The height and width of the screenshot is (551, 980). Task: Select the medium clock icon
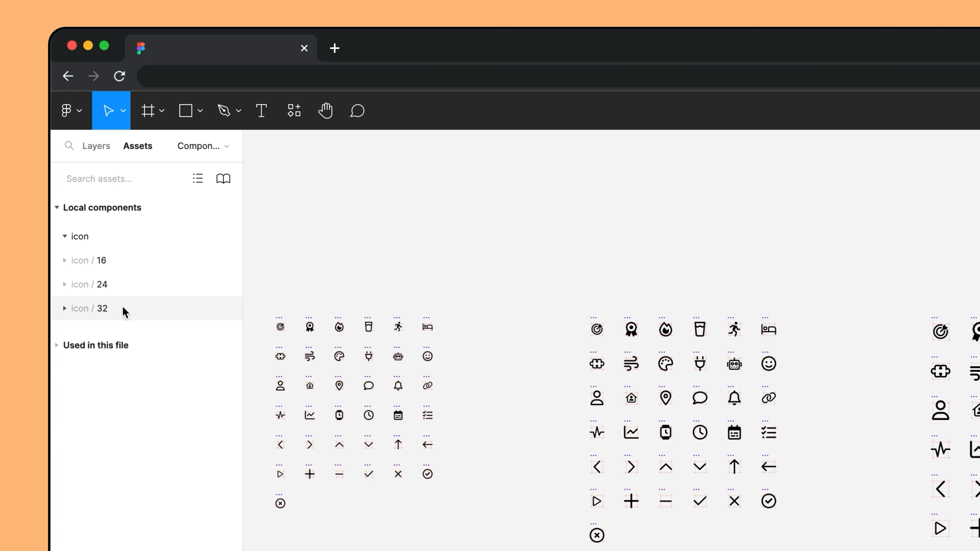700,433
